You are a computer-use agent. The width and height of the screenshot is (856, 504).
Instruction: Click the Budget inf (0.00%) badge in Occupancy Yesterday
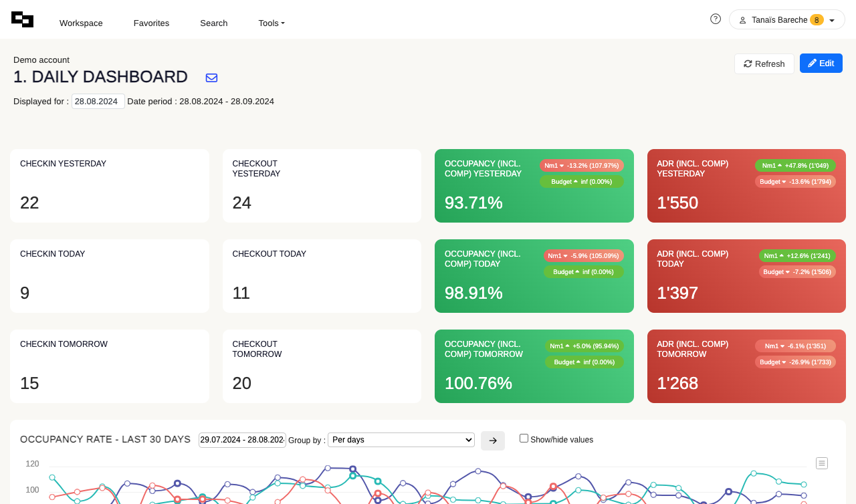click(x=582, y=181)
